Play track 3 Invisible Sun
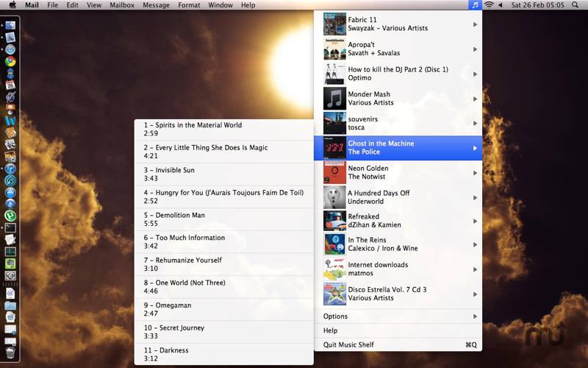The width and height of the screenshot is (588, 368). point(224,174)
